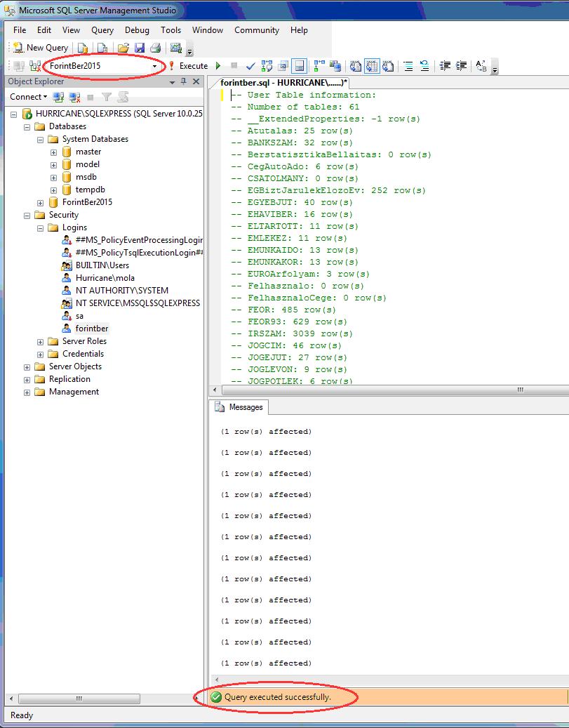
Task: Click Object Explorer window position dropdown arrow
Action: coord(172,82)
